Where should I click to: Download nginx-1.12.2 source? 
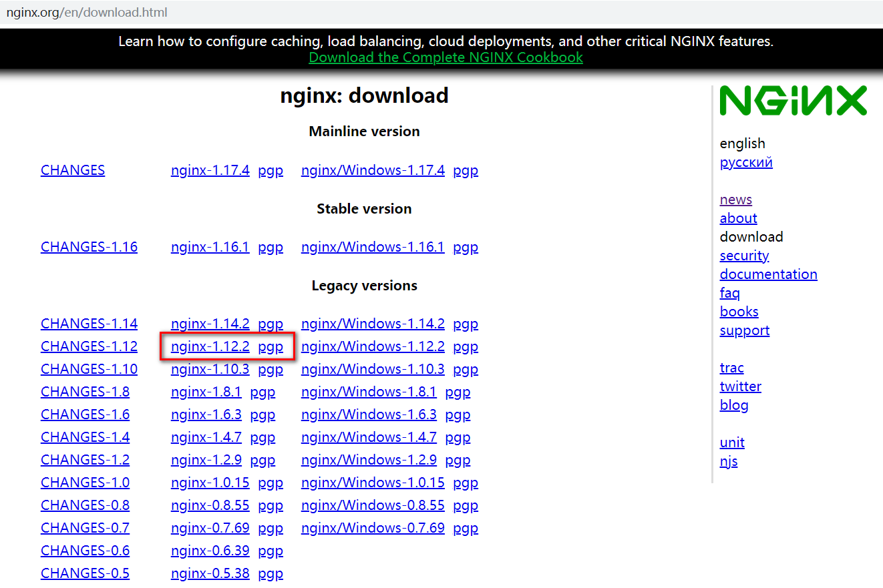[x=210, y=346]
